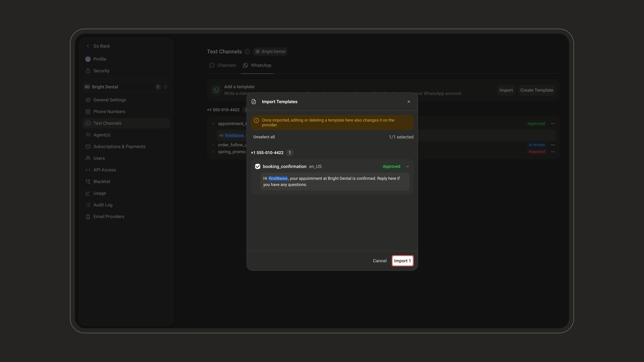The image size is (644, 362).
Task: Click the WhatsApp logo in Add a template card
Action: pos(216,90)
